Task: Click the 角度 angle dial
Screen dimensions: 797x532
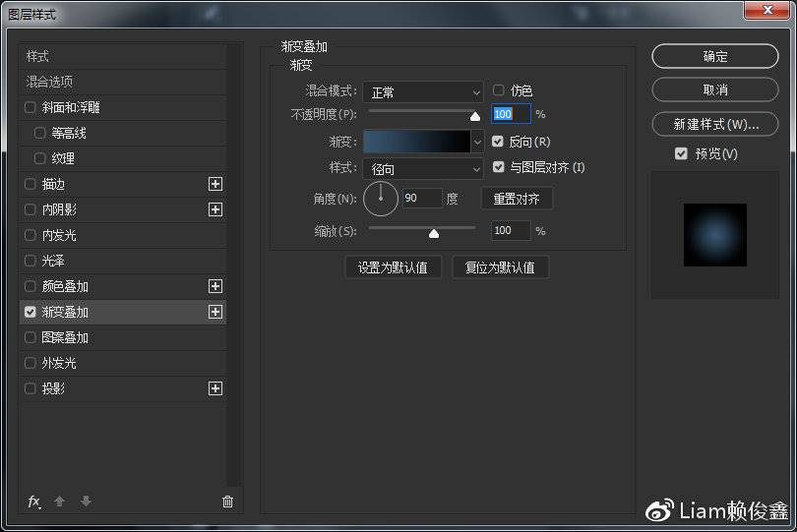Action: (381, 199)
